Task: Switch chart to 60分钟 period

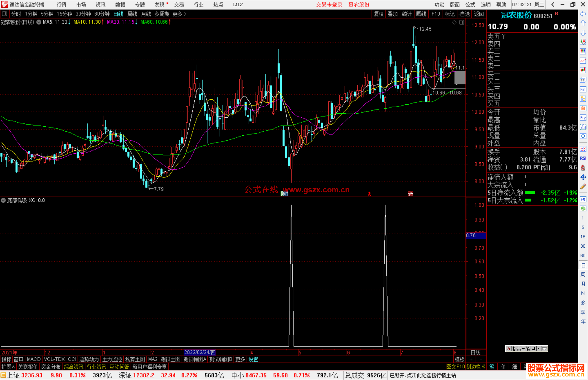Action: point(102,14)
